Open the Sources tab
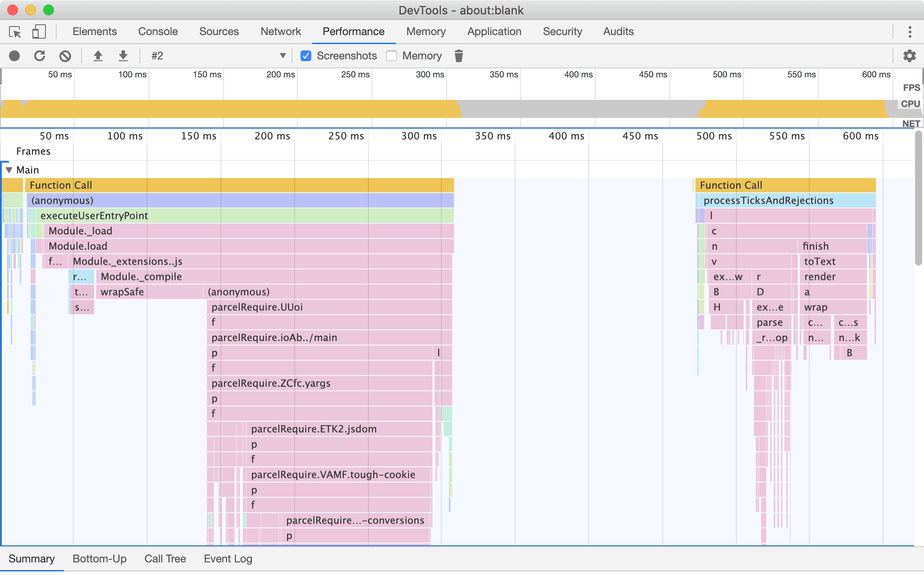This screenshot has height=575, width=924. tap(219, 31)
